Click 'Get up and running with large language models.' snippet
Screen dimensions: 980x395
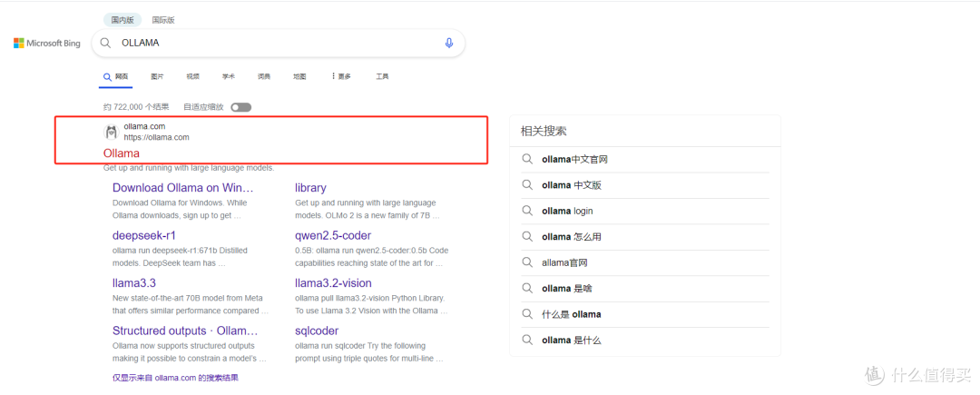coord(189,168)
